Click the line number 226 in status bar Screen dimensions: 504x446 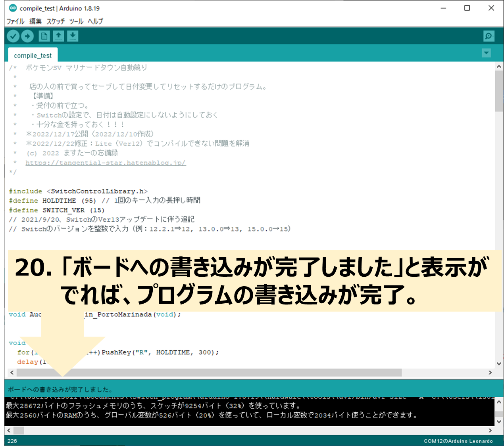click(x=12, y=441)
